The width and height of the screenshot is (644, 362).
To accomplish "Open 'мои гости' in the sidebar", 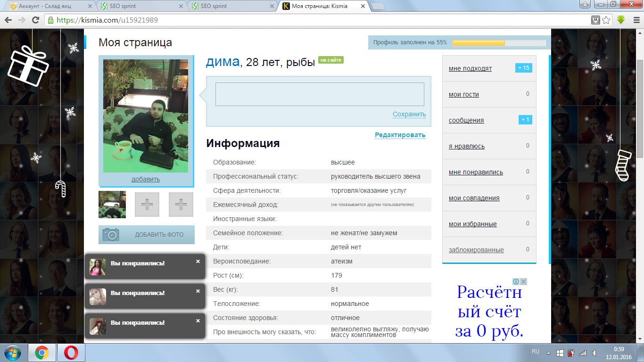I will pyautogui.click(x=464, y=94).
